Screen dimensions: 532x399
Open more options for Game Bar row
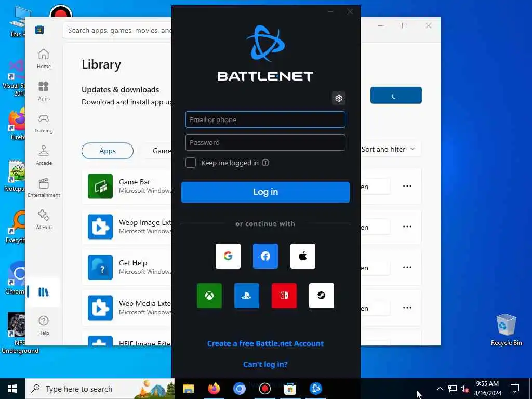[x=407, y=187]
